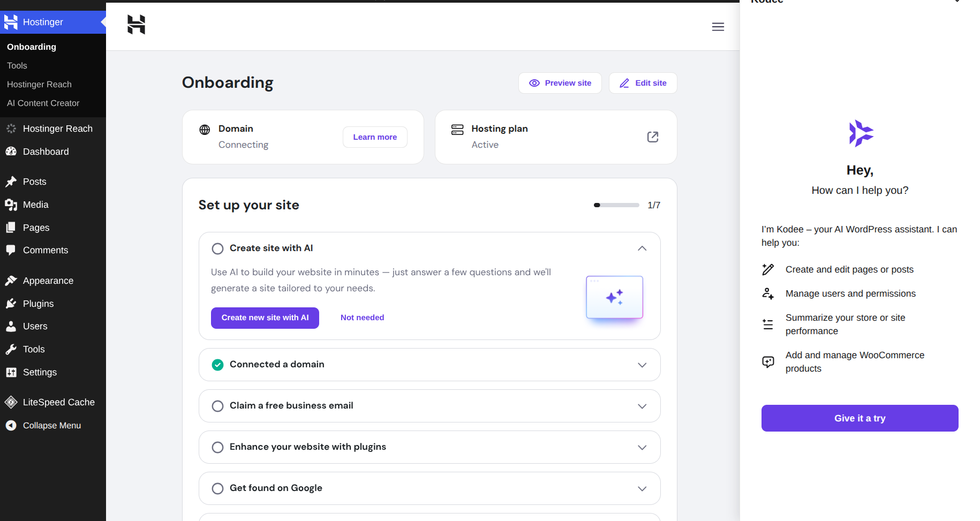Click the setup progress bar
This screenshot has height=521, width=980.
tap(616, 205)
